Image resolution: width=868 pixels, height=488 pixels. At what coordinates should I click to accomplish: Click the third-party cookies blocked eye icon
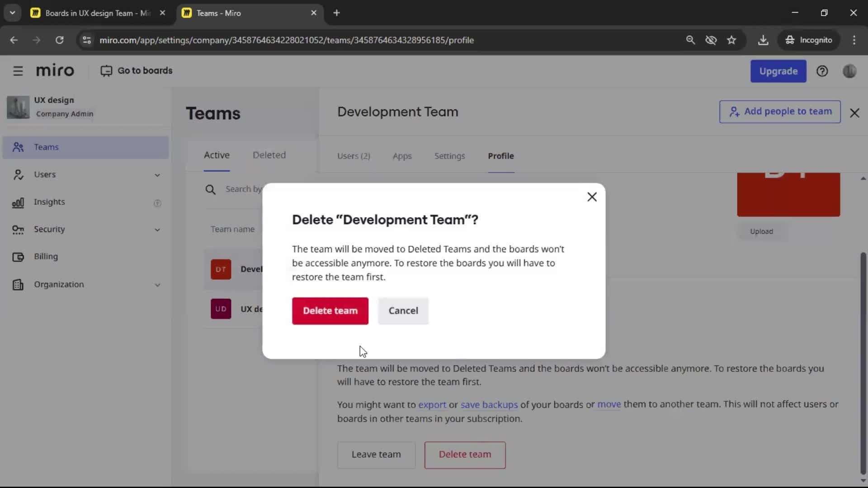pos(711,40)
